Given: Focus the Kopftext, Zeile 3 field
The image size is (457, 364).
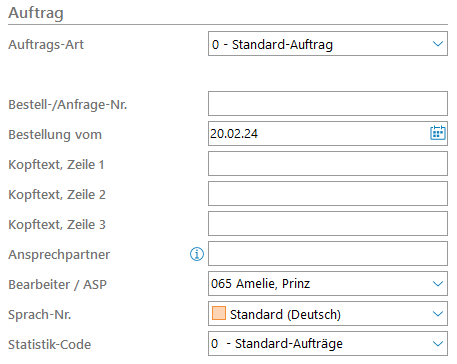Looking at the screenshot, I should click(328, 224).
